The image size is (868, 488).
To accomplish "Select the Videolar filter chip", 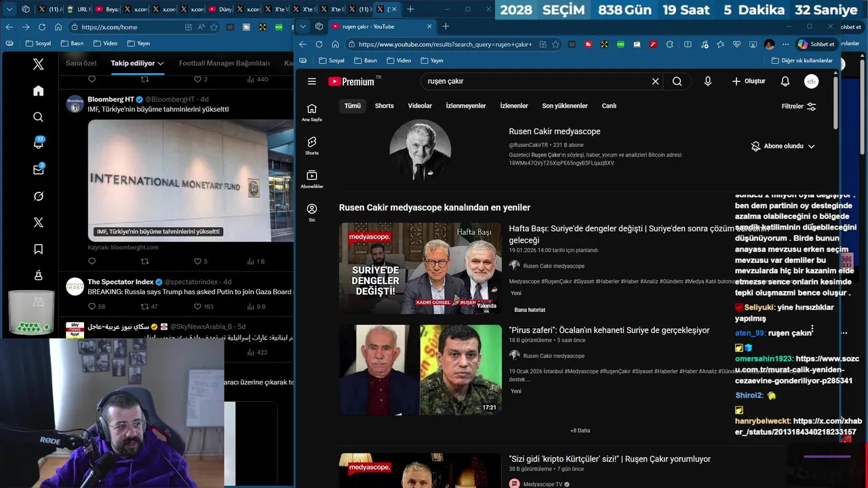I will (420, 106).
